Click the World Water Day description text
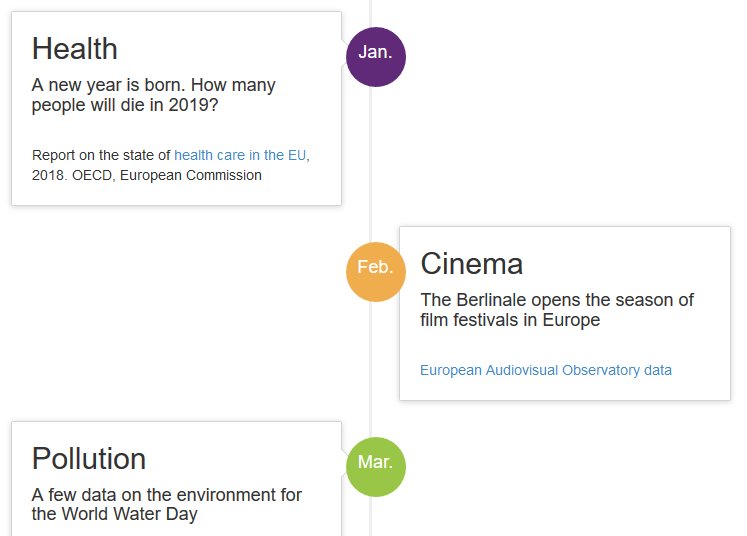This screenshot has width=747, height=536. tap(167, 505)
